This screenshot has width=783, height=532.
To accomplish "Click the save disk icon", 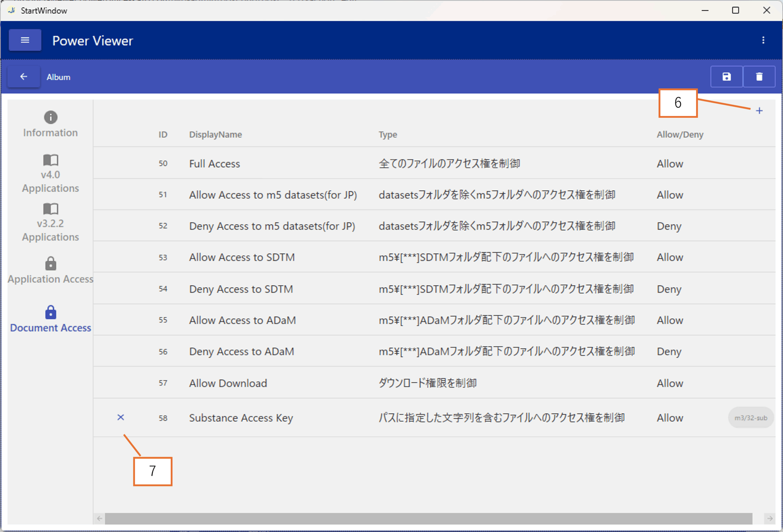I will coord(726,77).
